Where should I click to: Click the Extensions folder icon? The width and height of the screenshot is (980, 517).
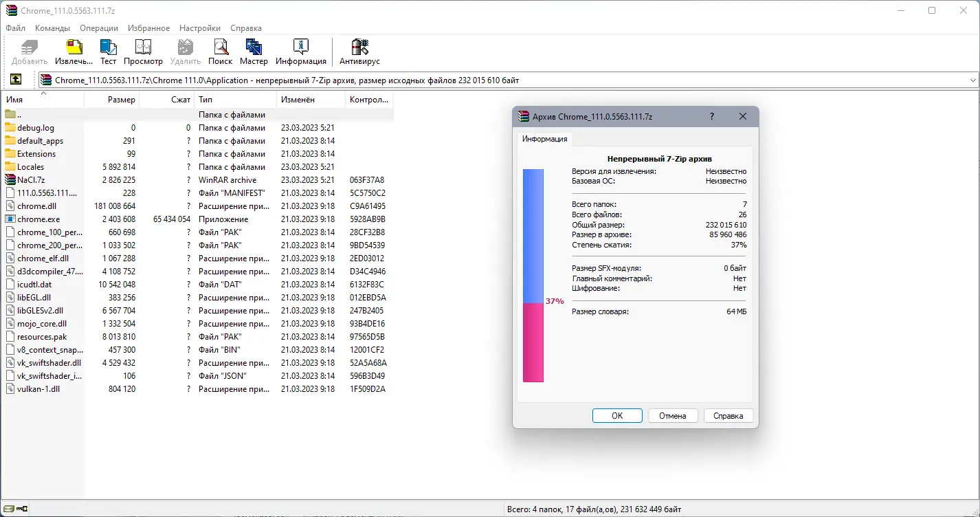10,153
